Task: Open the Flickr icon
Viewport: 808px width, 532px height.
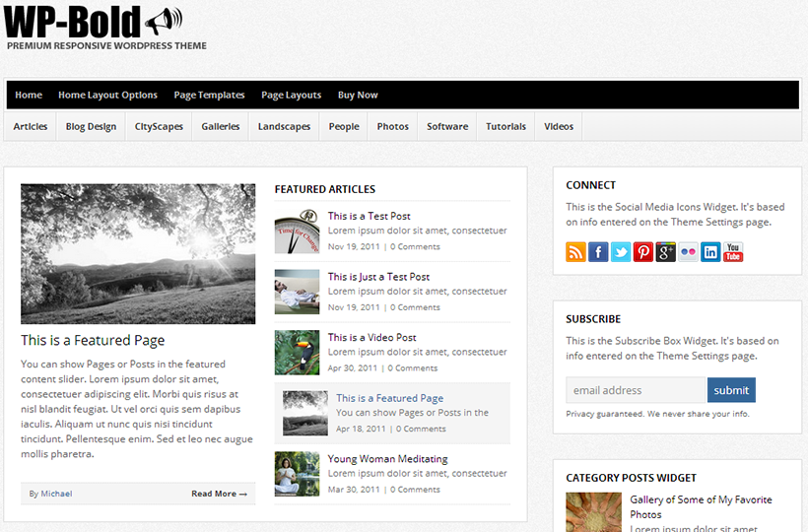Action: coord(688,252)
